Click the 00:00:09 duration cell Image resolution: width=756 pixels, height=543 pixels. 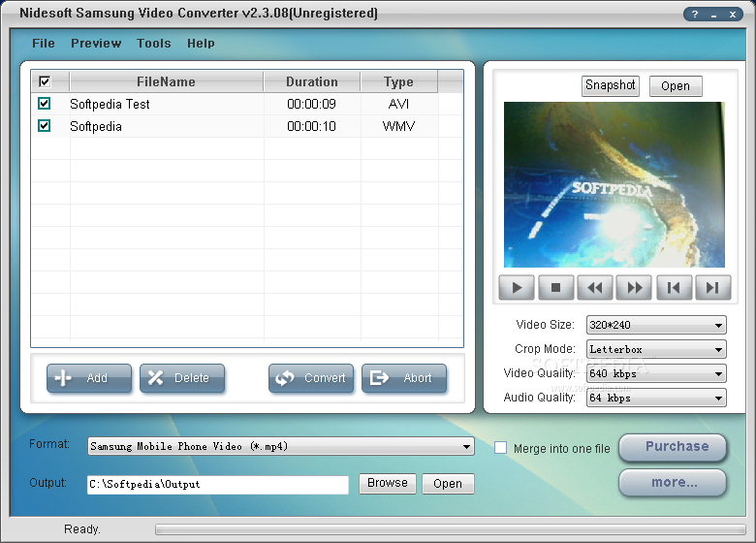coord(311,104)
